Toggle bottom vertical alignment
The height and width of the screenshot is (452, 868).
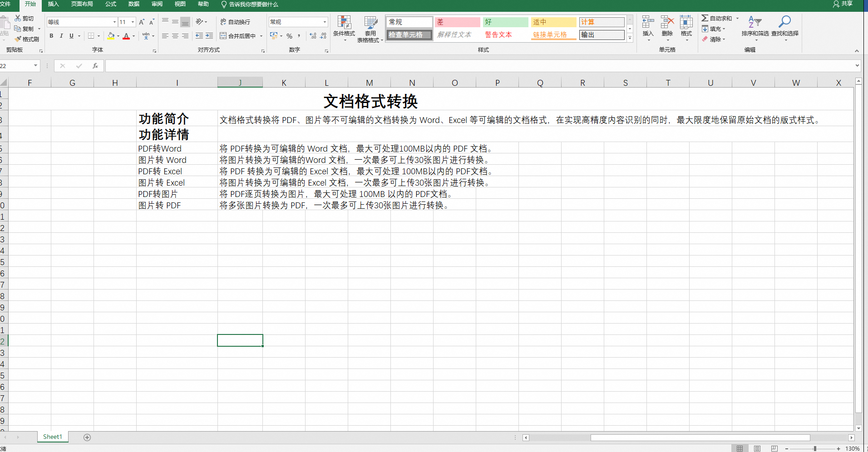click(185, 22)
